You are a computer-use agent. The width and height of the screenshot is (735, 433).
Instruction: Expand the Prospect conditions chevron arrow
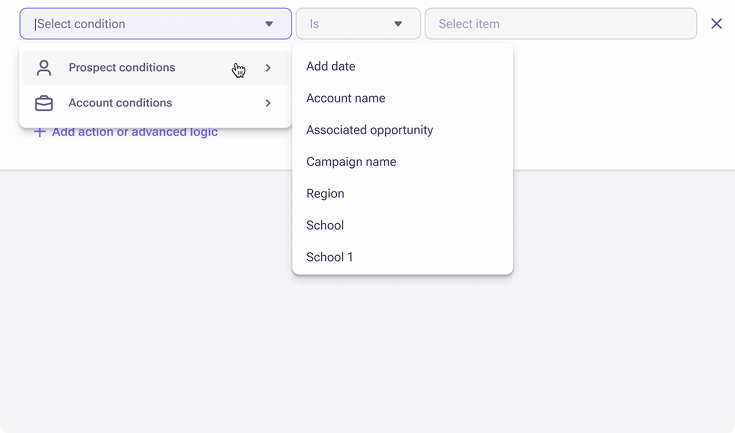pos(268,68)
